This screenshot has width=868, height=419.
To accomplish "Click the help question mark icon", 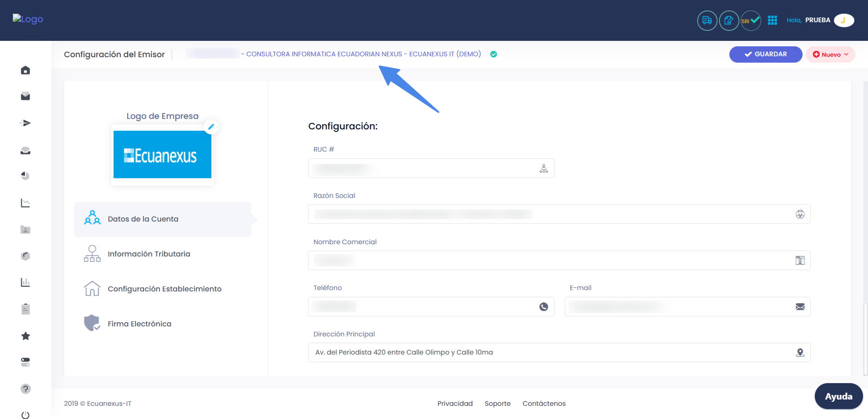I will coord(25,389).
